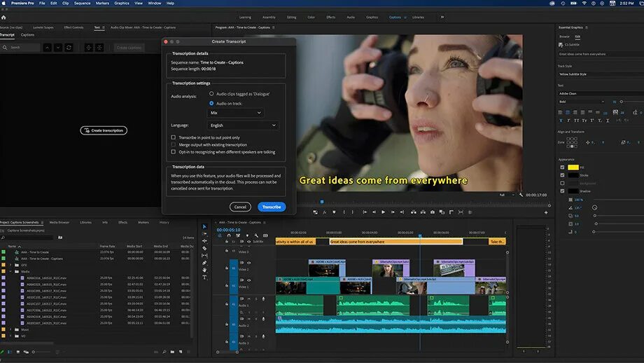Switch to the Captions tab in Text panel
The height and width of the screenshot is (363, 644).
point(27,35)
